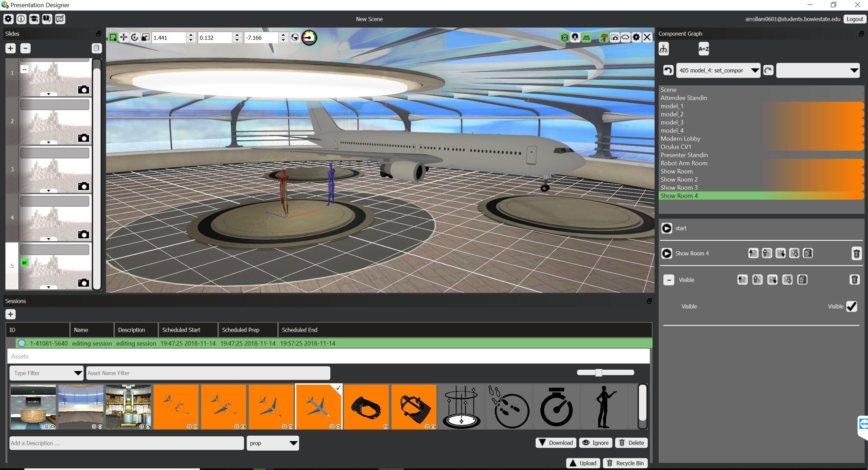Open the snapshot folder camera icon in viewport
The width and height of the screenshot is (868, 470).
(x=614, y=37)
